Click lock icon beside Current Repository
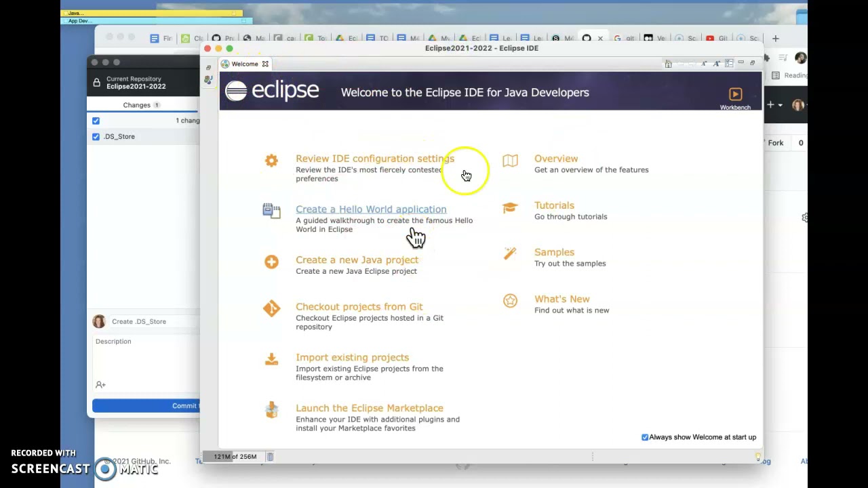Image resolution: width=868 pixels, height=488 pixels. point(96,83)
